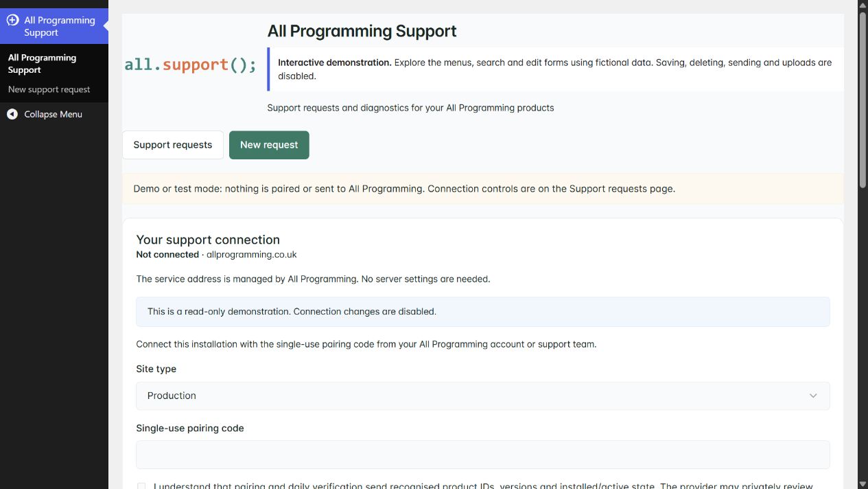Click the all.support(); logo
The width and height of the screenshot is (868, 489).
pyautogui.click(x=190, y=65)
